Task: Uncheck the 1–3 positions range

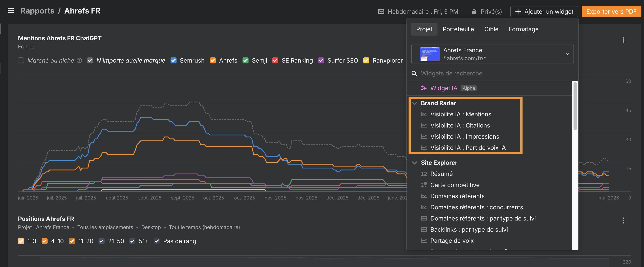Action: [x=21, y=241]
